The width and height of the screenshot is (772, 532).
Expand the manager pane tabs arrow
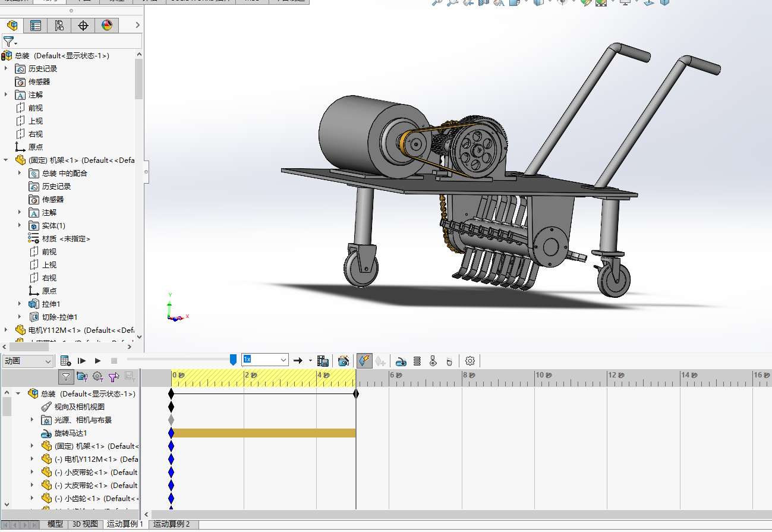[x=138, y=25]
